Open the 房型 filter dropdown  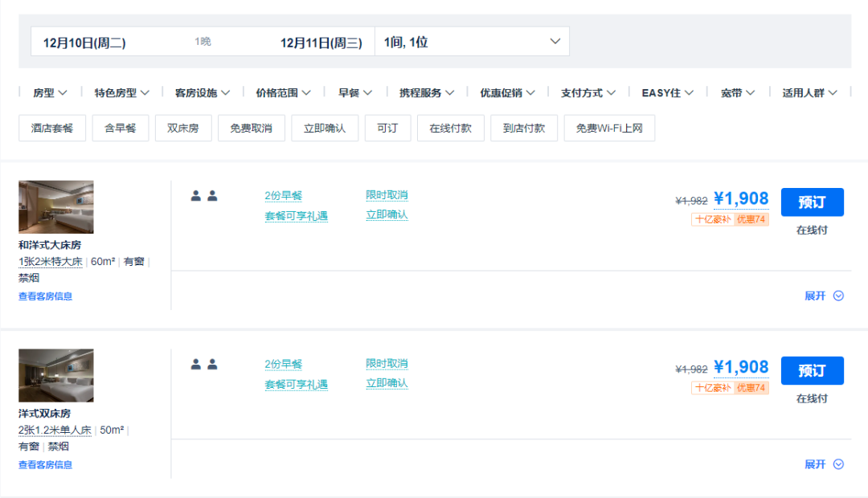coord(50,93)
